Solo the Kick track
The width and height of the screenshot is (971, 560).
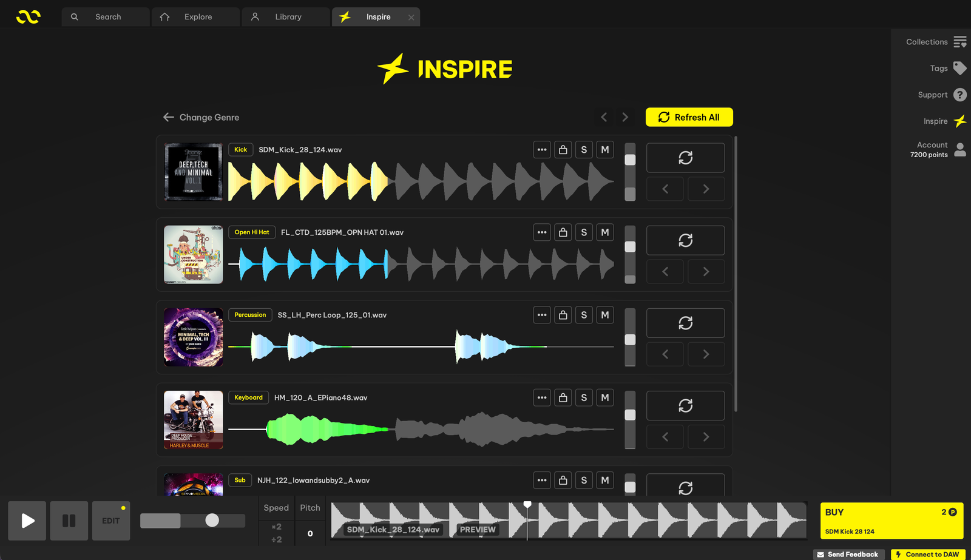(x=584, y=150)
